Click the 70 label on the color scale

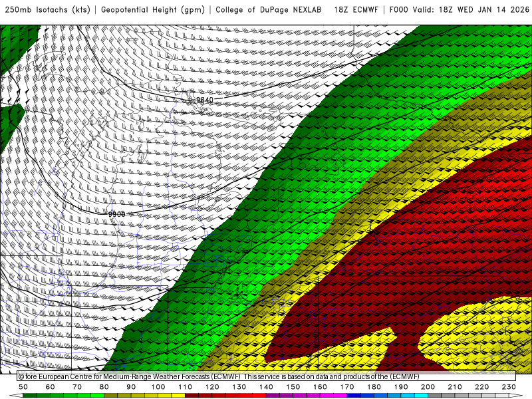click(77, 387)
